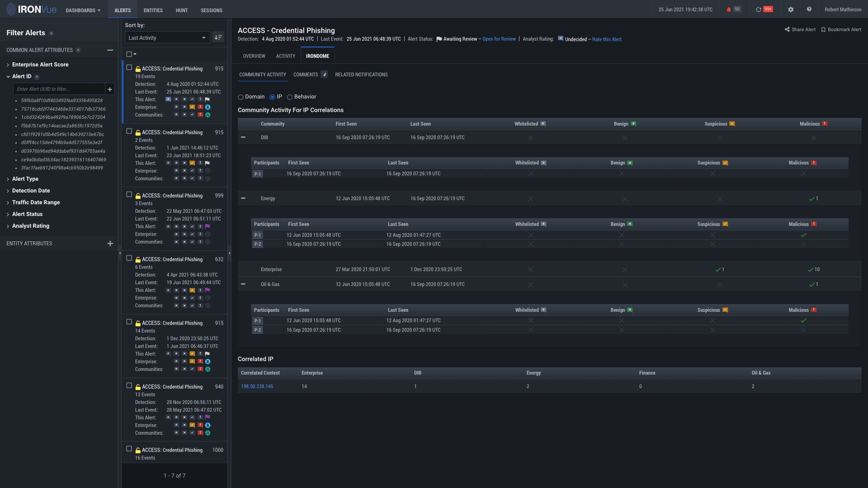Collapse the Energy community row

[243, 198]
